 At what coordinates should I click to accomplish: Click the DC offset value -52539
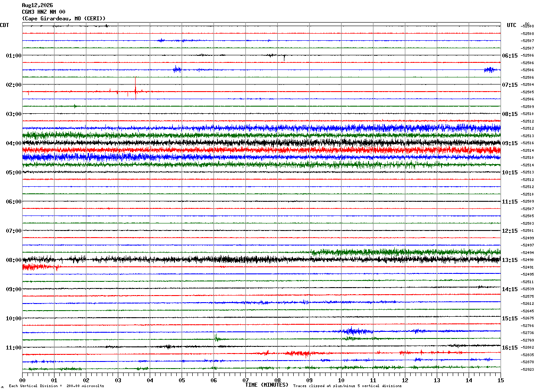click(528, 289)
